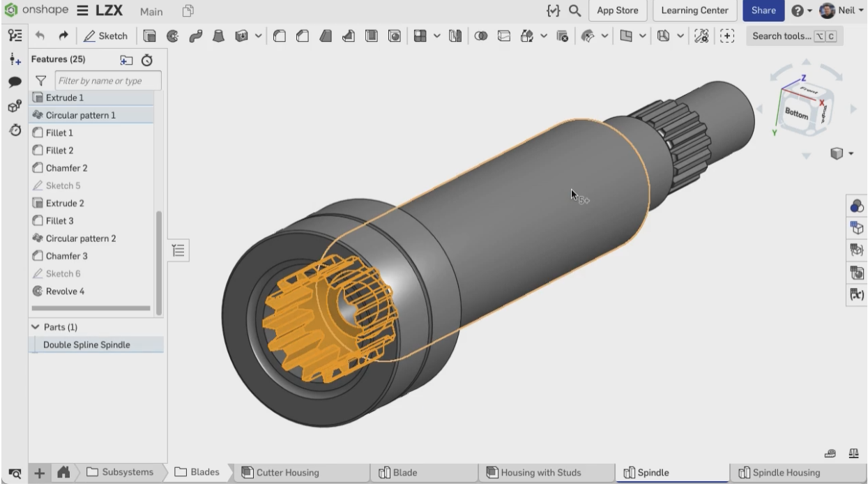Expand the Modify fillet dropdown arrow
The height and width of the screenshot is (486, 868).
click(604, 36)
